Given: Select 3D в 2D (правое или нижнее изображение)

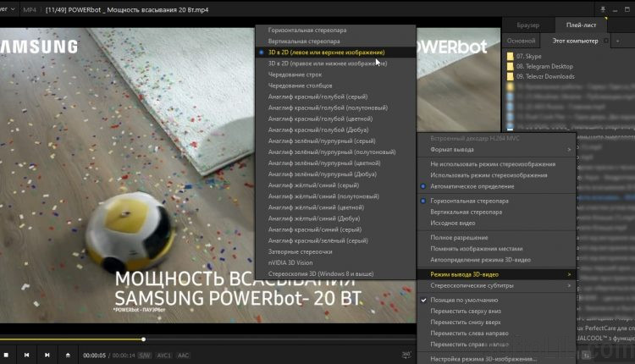Looking at the screenshot, I should coord(336,63).
